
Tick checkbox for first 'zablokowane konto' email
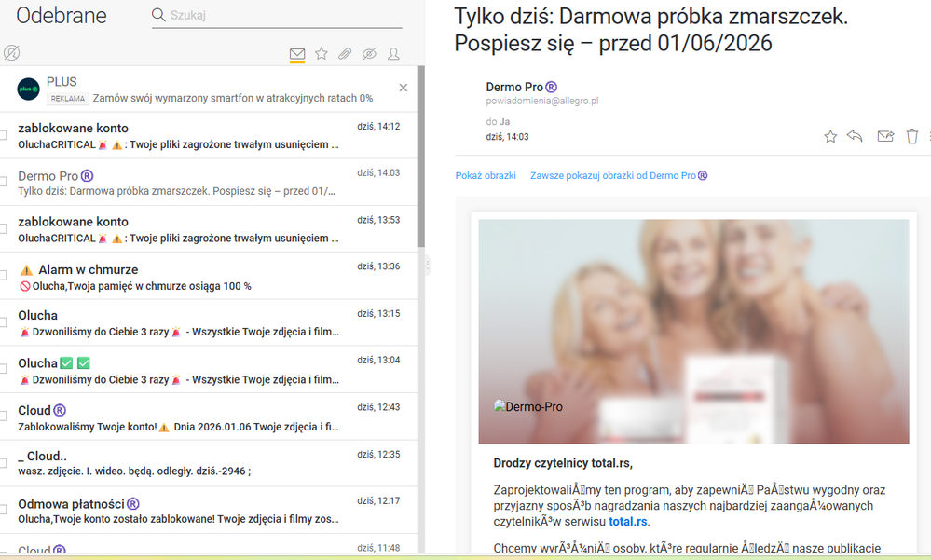(4, 136)
